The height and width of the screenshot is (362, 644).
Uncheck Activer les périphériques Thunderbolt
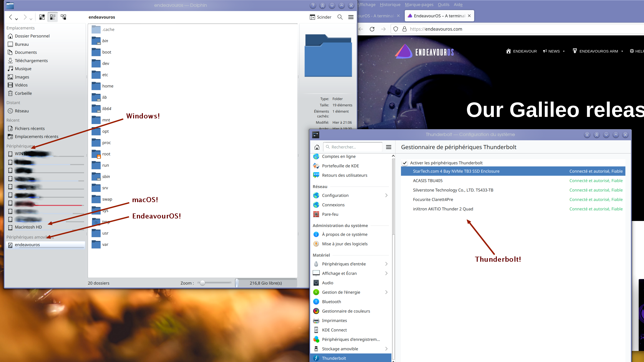click(405, 163)
